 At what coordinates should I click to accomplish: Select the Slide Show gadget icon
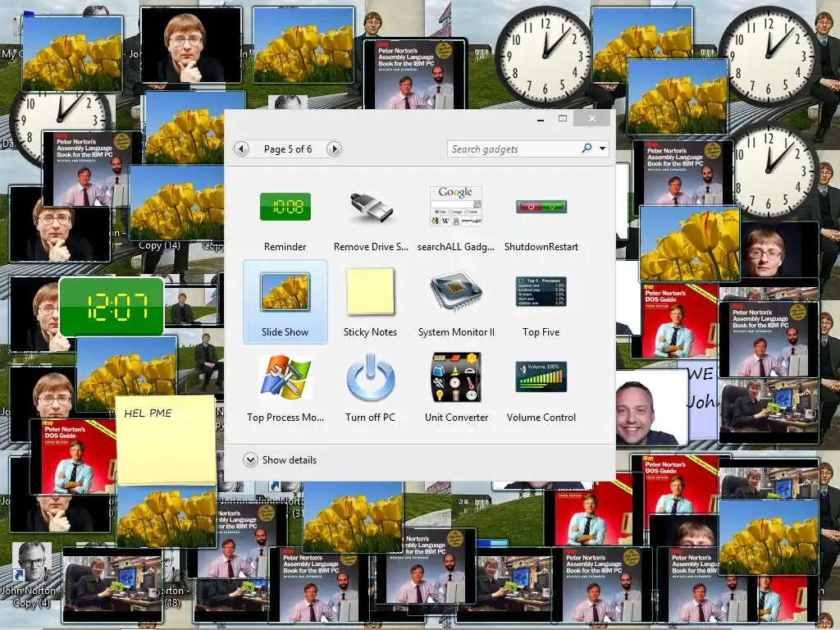click(x=285, y=292)
